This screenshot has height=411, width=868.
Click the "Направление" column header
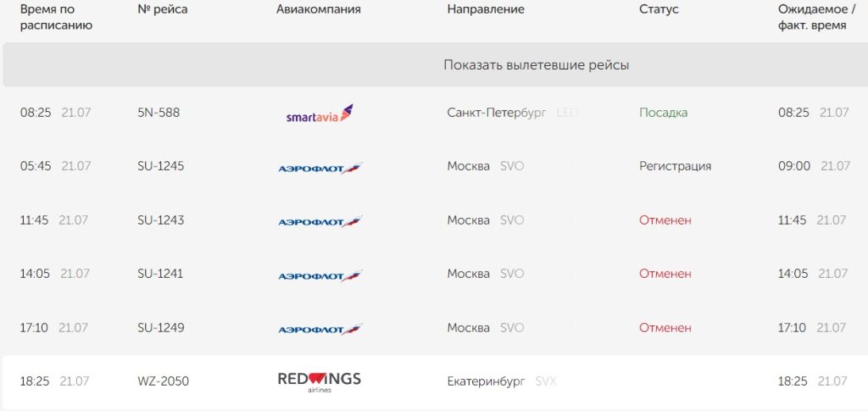pos(486,9)
